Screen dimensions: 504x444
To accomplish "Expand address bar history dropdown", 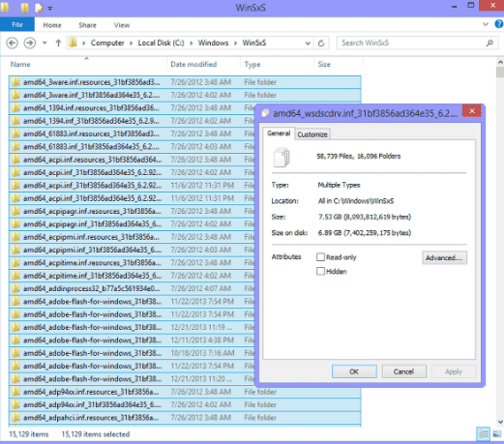I will tap(308, 44).
